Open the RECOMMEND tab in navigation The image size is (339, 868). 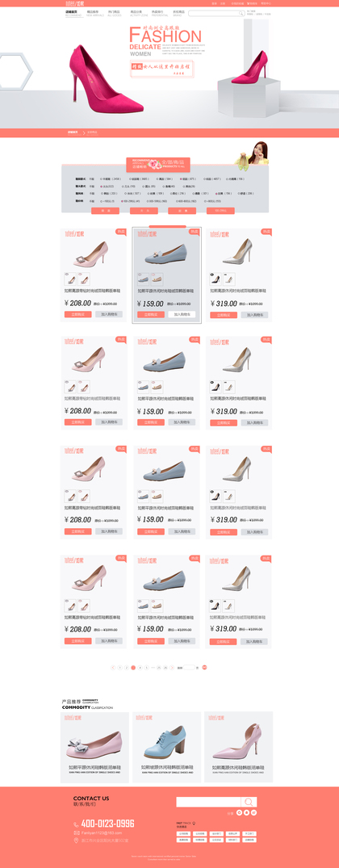click(x=73, y=13)
